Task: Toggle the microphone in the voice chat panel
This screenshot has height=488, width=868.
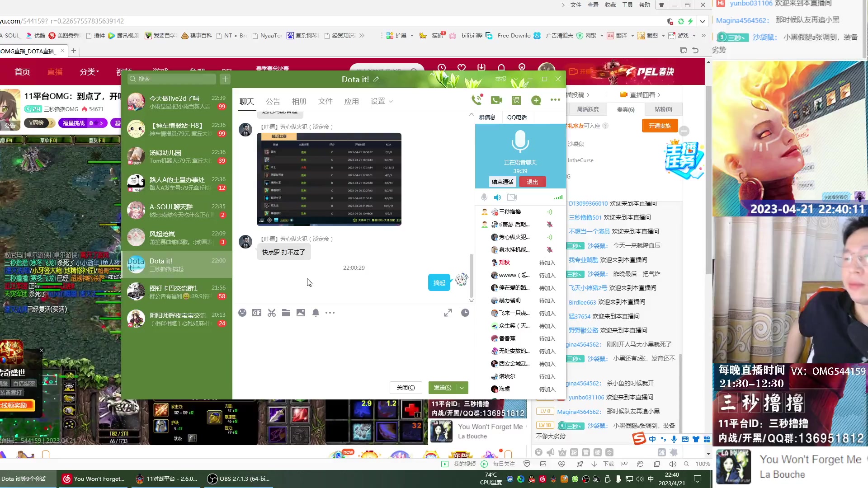Action: tap(484, 197)
